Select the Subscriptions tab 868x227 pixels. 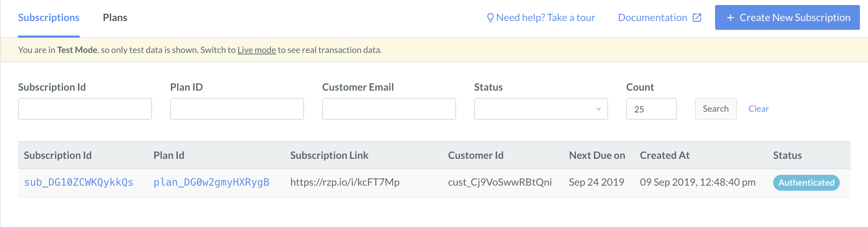[x=49, y=18]
